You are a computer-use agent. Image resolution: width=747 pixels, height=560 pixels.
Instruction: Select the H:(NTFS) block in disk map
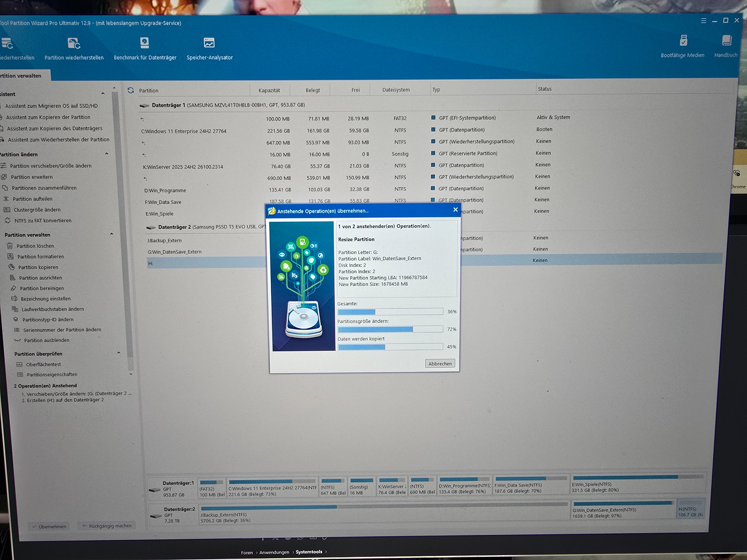(x=691, y=510)
